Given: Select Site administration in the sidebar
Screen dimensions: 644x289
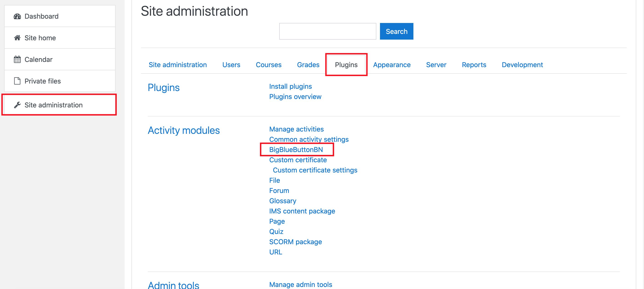Looking at the screenshot, I should tap(60, 105).
